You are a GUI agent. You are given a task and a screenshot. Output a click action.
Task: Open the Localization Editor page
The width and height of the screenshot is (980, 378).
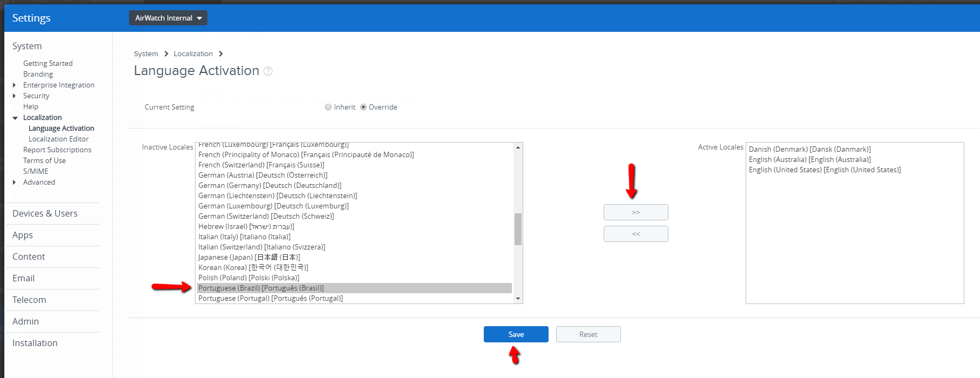point(58,139)
